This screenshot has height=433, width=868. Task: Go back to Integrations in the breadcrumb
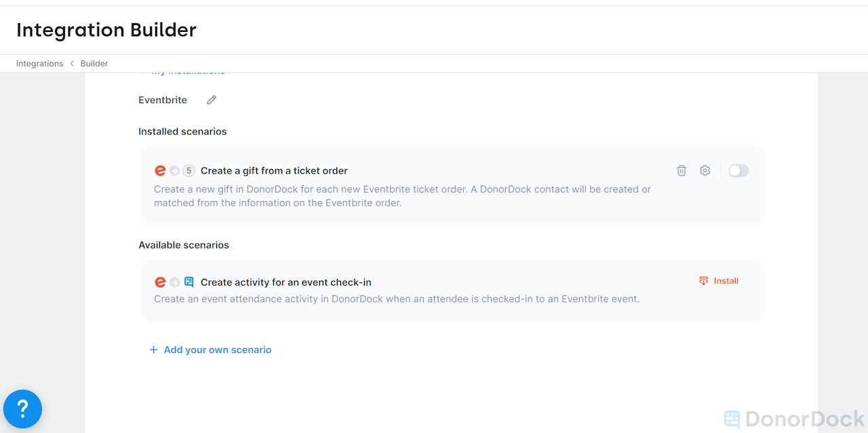pos(39,64)
